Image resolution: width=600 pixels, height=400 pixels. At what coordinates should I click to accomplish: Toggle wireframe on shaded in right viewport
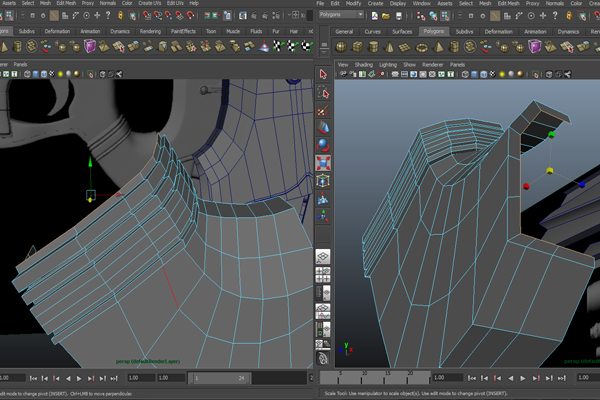tap(484, 74)
